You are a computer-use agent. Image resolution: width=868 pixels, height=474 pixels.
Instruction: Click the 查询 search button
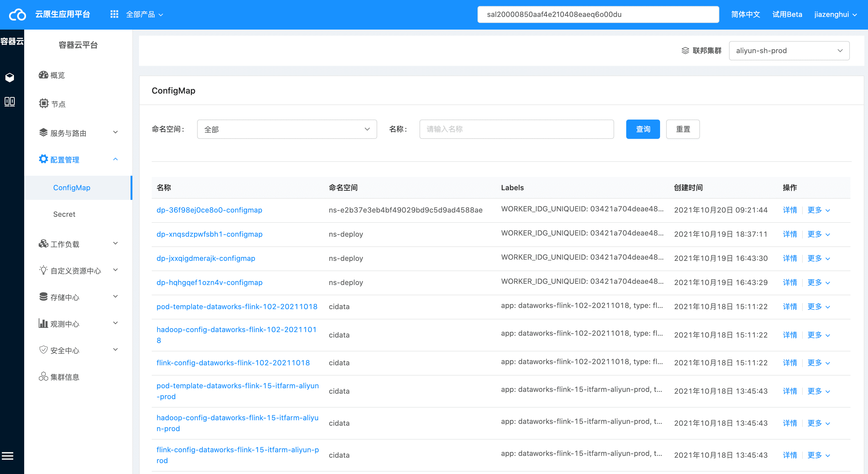pyautogui.click(x=643, y=129)
